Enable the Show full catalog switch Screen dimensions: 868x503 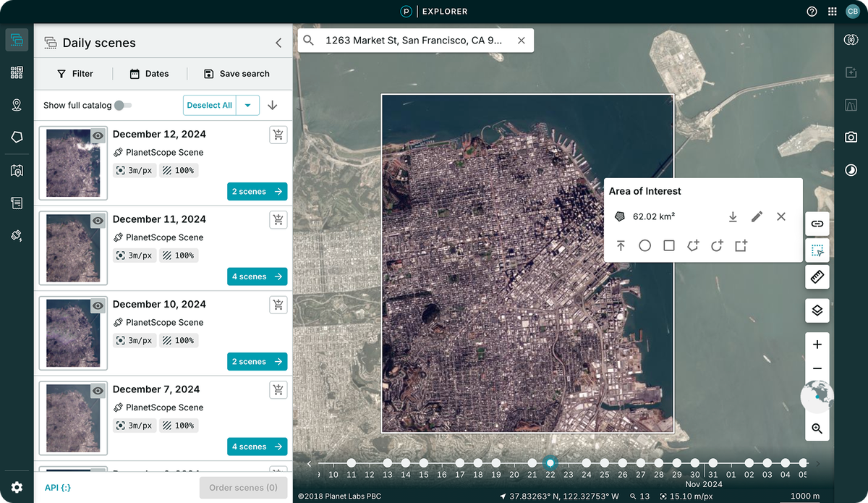pyautogui.click(x=123, y=105)
